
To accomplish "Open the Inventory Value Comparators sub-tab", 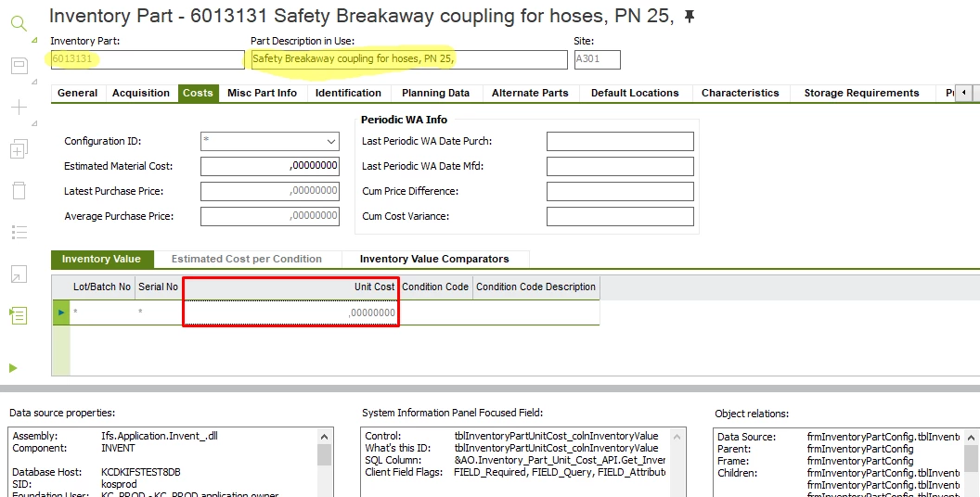I will 434,259.
